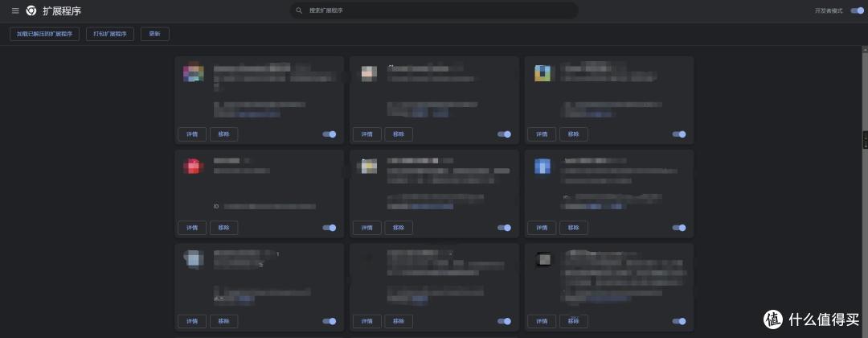
Task: Click 移除 on the dark-grey-icon extension
Action: pos(574,321)
